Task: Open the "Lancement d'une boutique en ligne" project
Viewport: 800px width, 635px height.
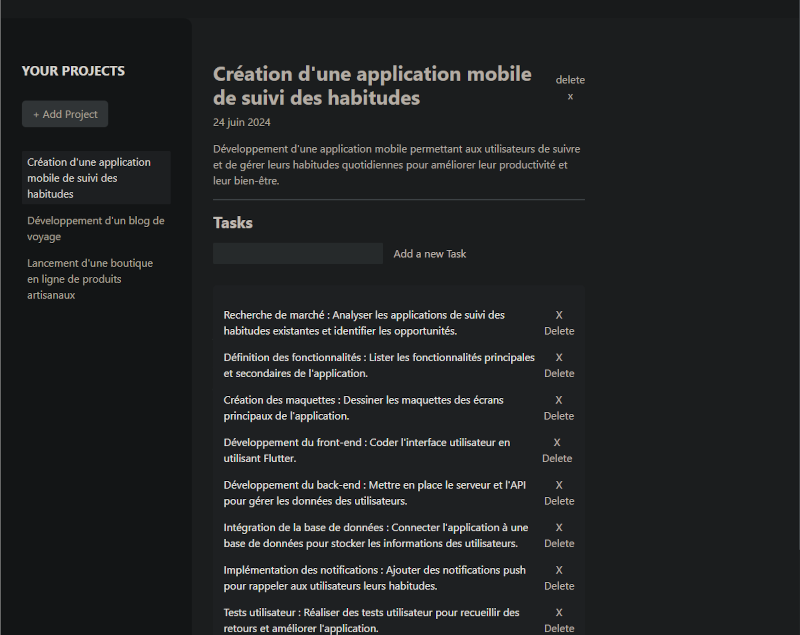Action: 96,279
